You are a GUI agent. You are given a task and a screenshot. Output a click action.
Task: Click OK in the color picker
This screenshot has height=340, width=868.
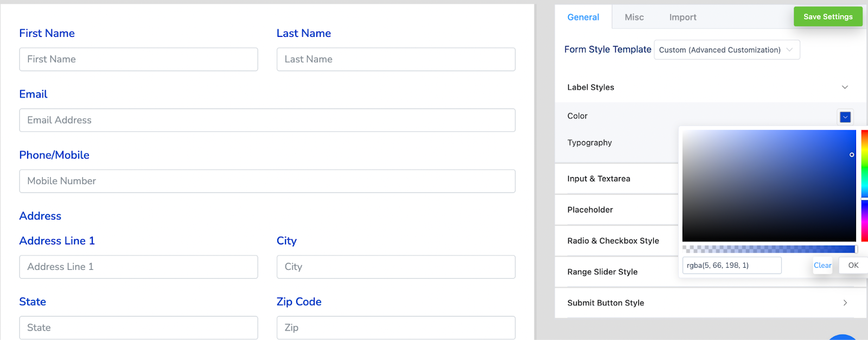853,266
